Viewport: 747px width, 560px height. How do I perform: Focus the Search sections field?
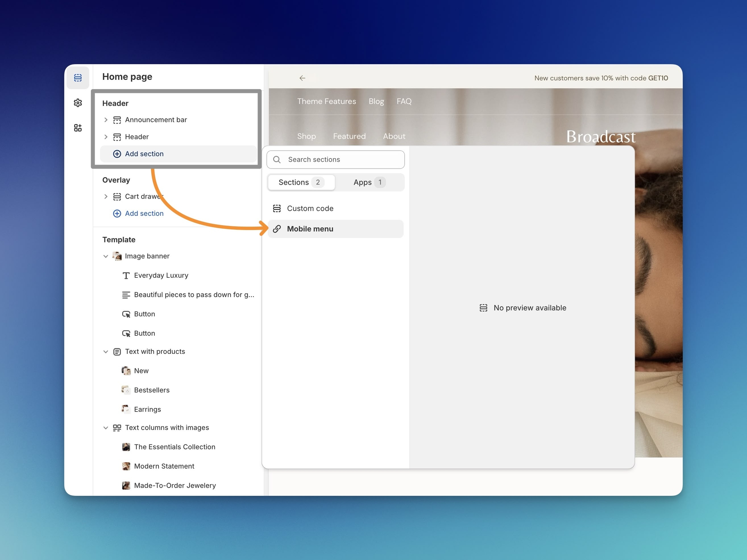tap(341, 159)
